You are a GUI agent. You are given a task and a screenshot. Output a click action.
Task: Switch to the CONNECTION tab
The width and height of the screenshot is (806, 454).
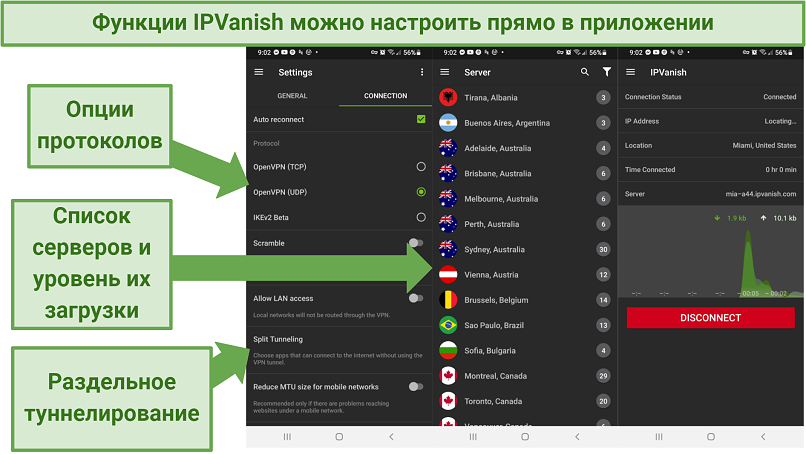386,96
